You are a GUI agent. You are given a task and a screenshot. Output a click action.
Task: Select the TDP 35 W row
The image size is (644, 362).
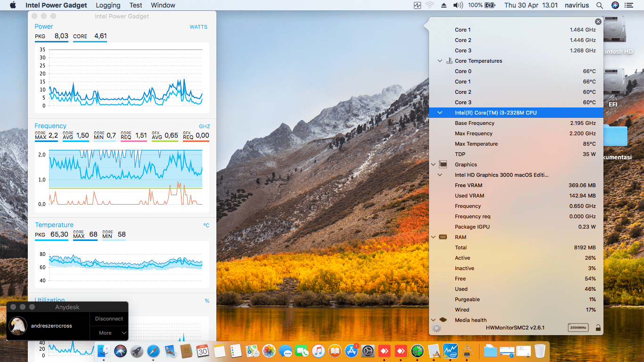pyautogui.click(x=516, y=154)
